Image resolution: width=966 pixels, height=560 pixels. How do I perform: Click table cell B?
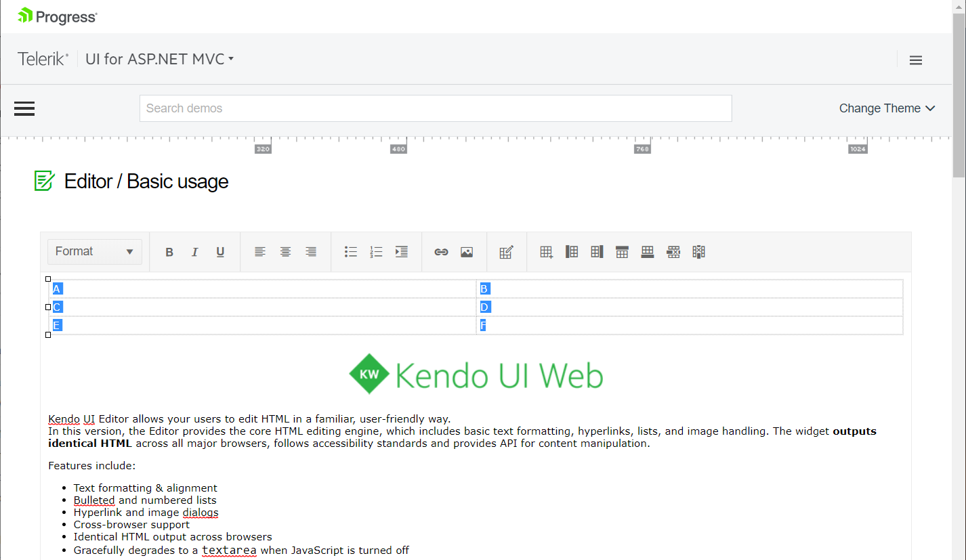coord(690,289)
